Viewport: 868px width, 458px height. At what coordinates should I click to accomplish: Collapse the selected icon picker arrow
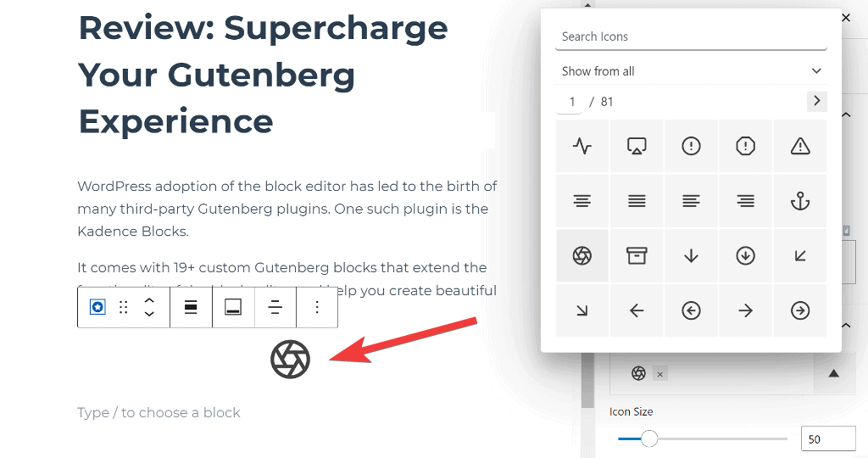tap(833, 373)
